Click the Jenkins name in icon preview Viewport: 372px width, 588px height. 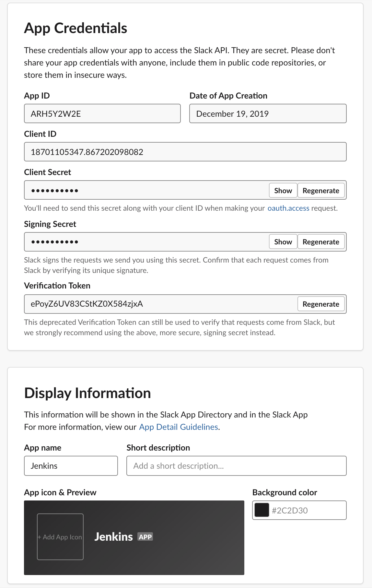click(113, 537)
